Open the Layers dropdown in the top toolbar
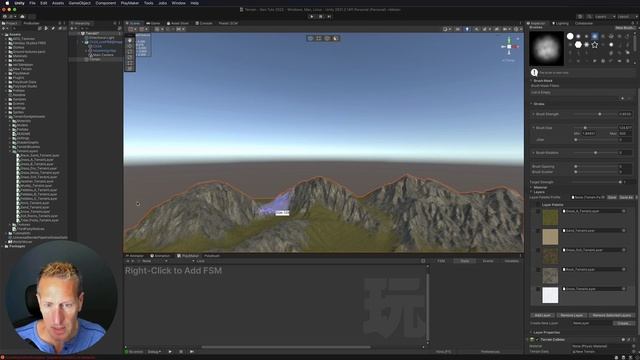Viewport: 640px width, 360px height. [605, 17]
